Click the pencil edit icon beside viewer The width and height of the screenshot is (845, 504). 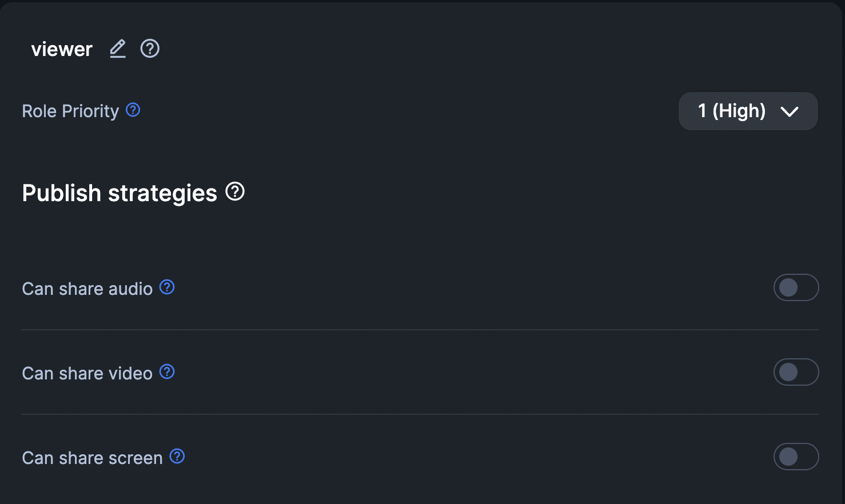click(x=118, y=49)
